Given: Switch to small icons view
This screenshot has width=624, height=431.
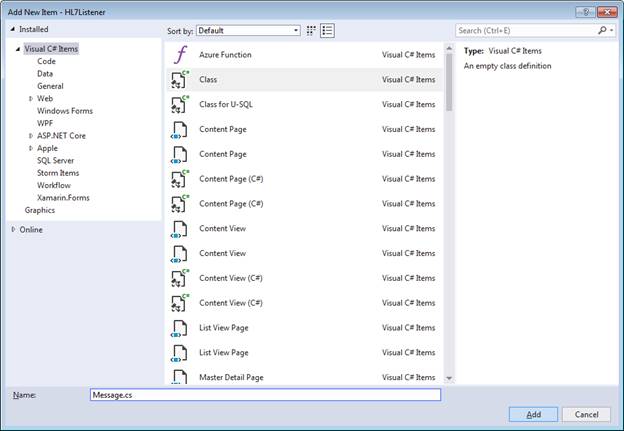Looking at the screenshot, I should point(311,31).
